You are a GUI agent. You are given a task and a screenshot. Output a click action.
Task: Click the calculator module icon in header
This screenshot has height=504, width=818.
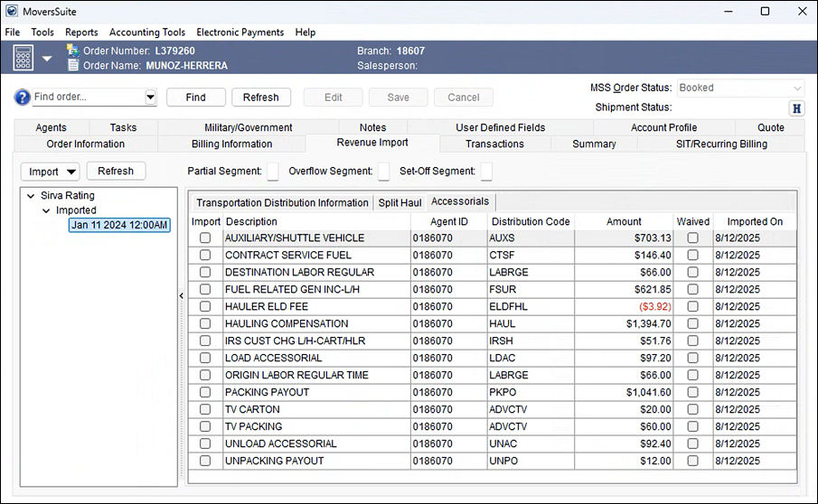[24, 58]
